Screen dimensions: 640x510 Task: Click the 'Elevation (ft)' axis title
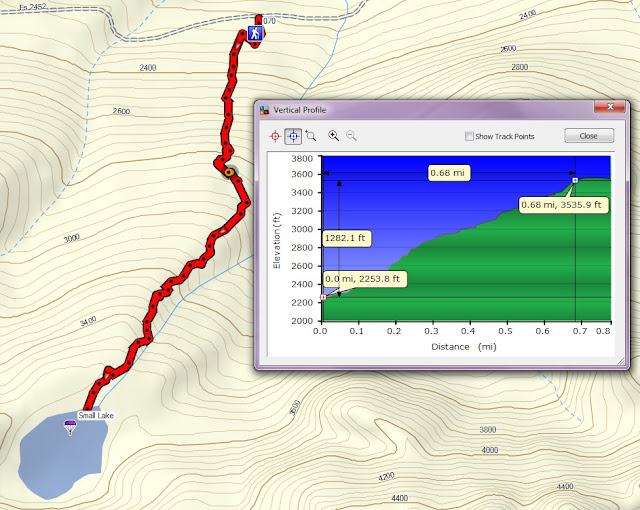pyautogui.click(x=277, y=241)
